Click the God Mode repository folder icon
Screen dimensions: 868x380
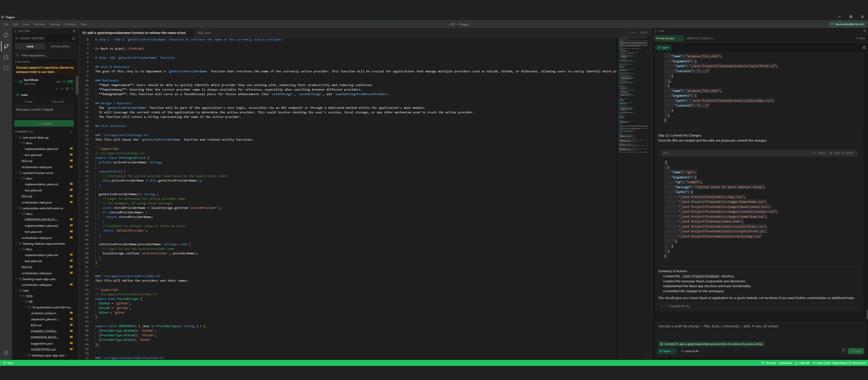(x=21, y=81)
